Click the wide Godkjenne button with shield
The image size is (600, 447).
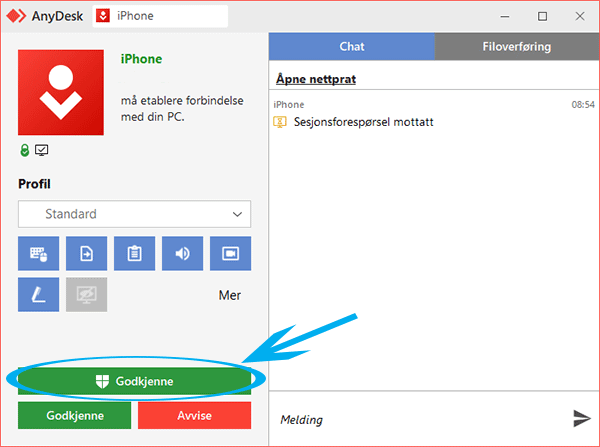(134, 381)
